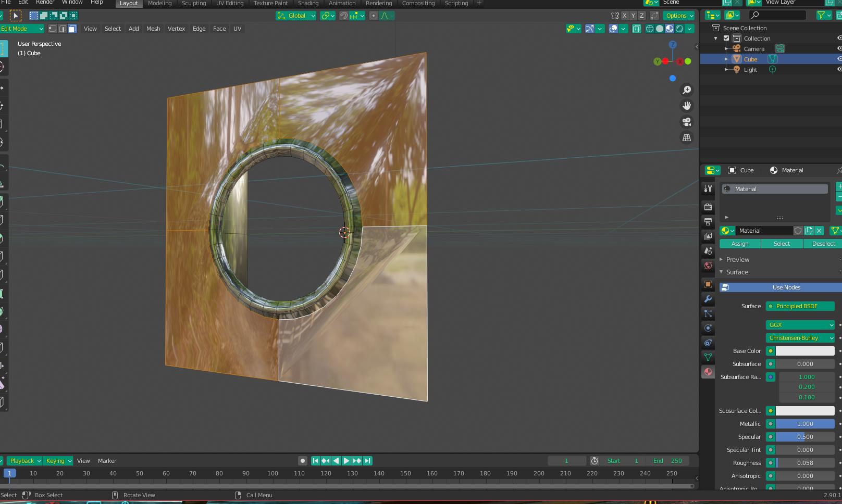Image resolution: width=842 pixels, height=504 pixels.
Task: Open the Output properties tab
Action: coord(708,222)
